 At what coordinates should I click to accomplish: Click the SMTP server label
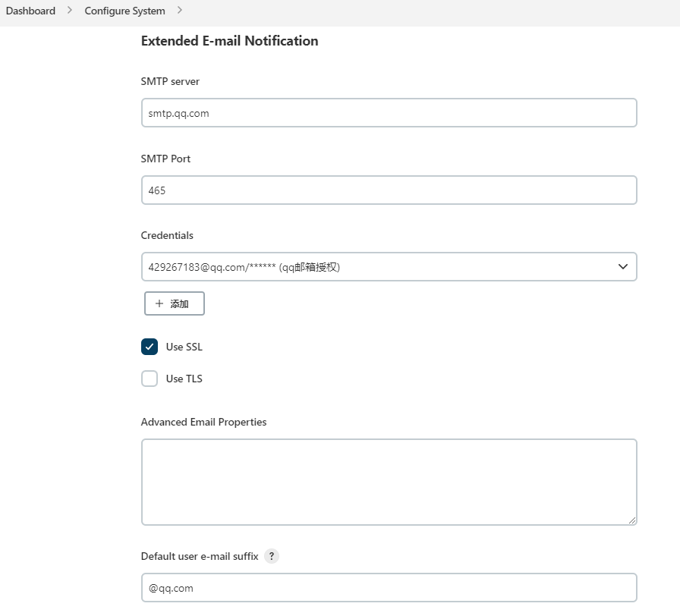[x=170, y=81]
